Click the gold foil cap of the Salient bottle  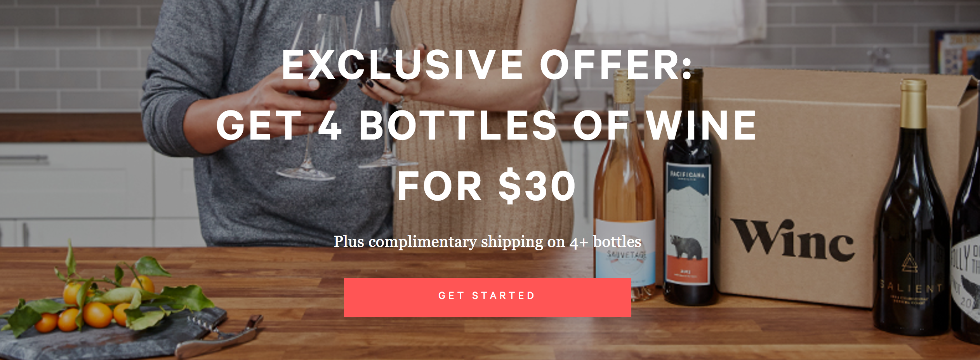coord(914,102)
